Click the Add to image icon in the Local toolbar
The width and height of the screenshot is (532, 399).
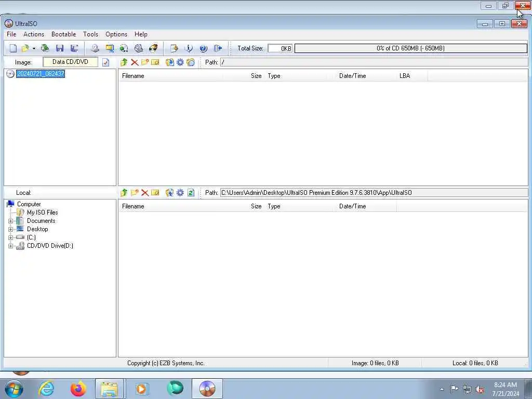(170, 193)
